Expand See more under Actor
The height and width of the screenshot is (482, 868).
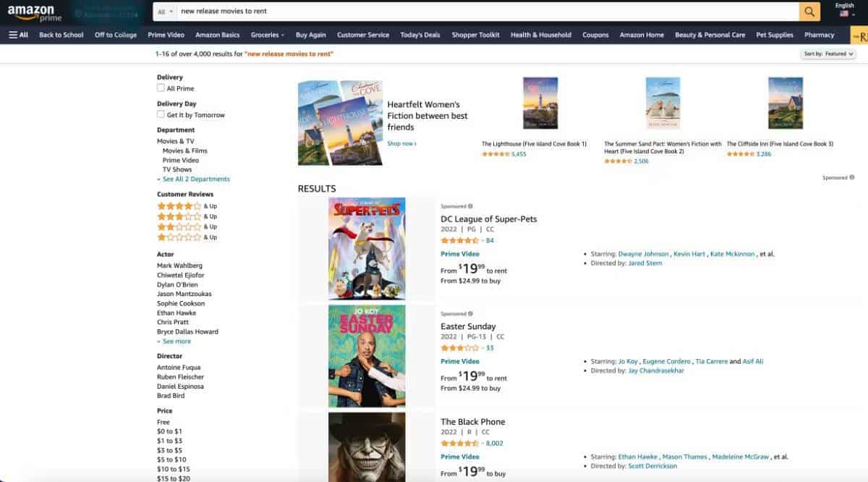176,342
